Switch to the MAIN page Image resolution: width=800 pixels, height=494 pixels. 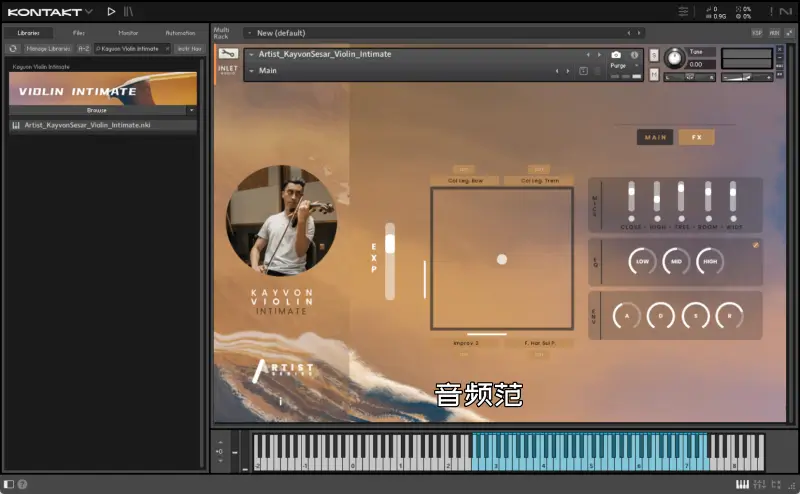click(655, 137)
